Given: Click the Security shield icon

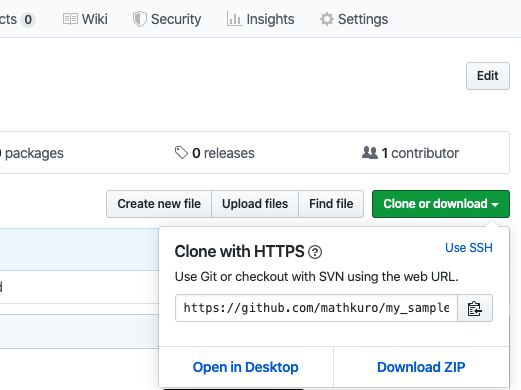Looking at the screenshot, I should [140, 19].
